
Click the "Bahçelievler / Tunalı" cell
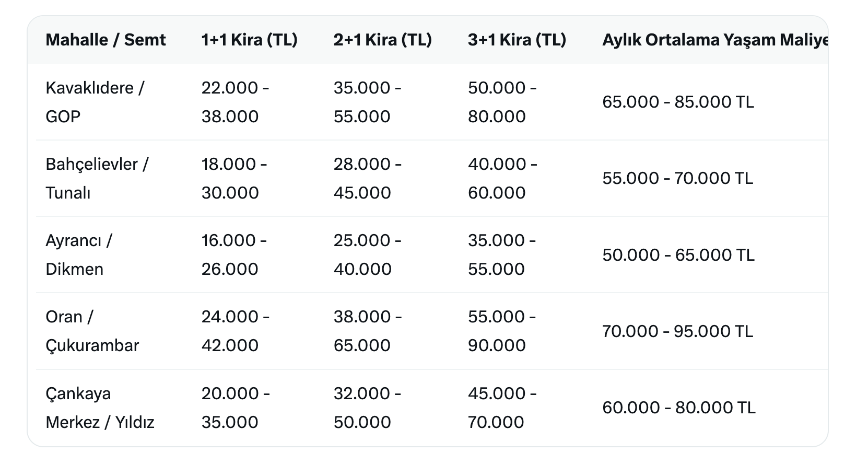coord(97,178)
